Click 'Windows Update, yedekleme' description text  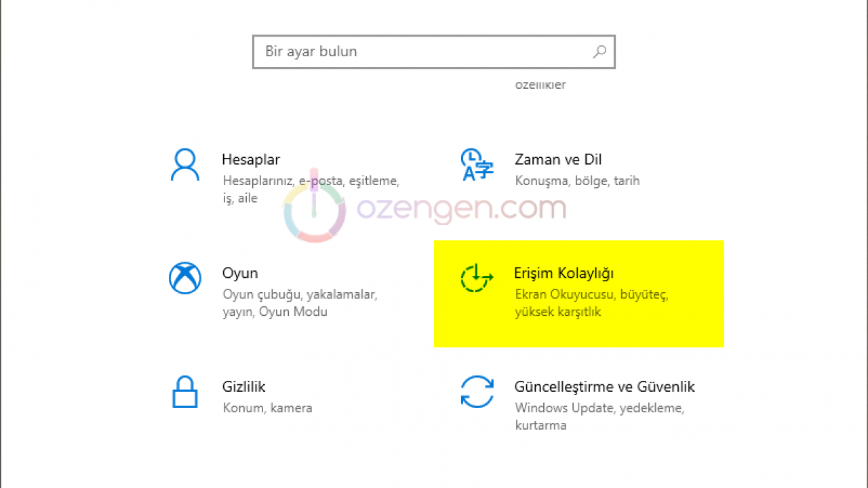pyautogui.click(x=599, y=408)
